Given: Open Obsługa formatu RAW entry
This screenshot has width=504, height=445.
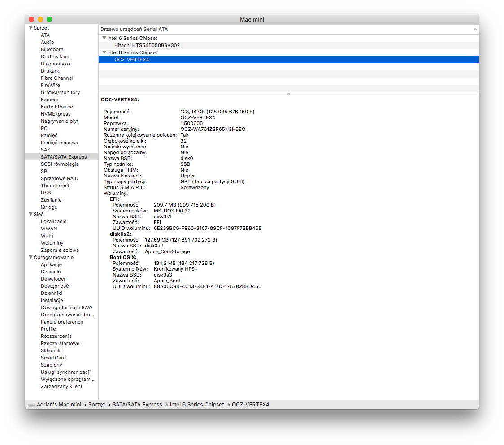Looking at the screenshot, I should pyautogui.click(x=66, y=307).
